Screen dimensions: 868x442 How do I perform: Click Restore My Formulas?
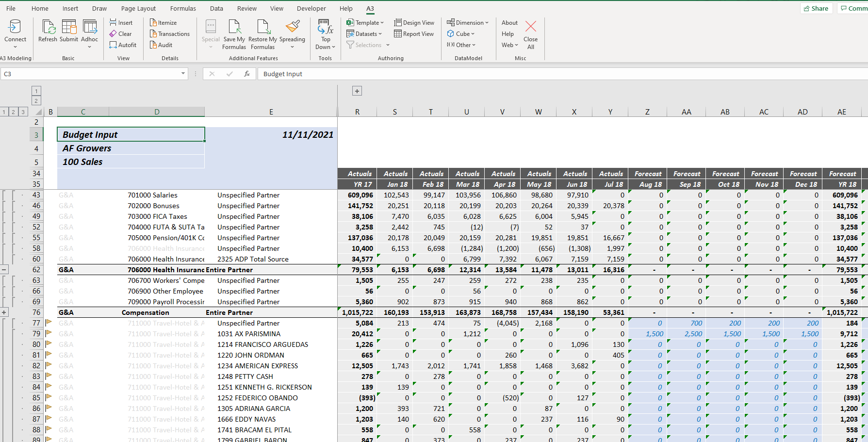[262, 32]
